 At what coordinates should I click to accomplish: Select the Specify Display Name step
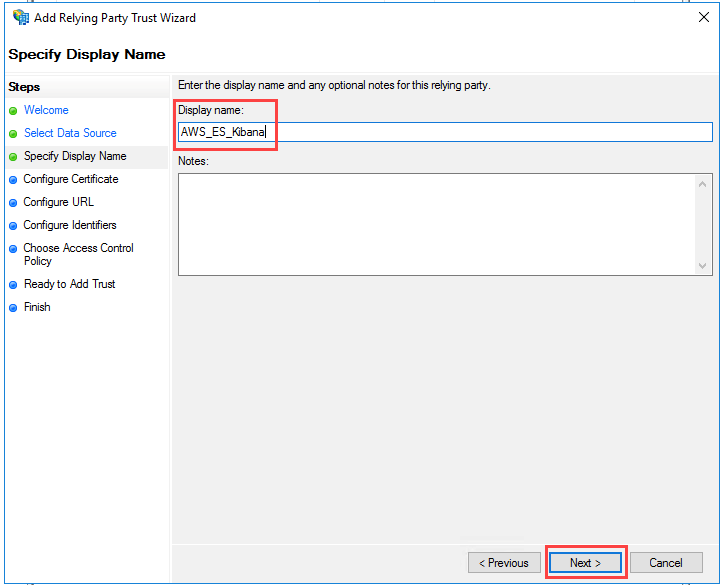point(75,156)
